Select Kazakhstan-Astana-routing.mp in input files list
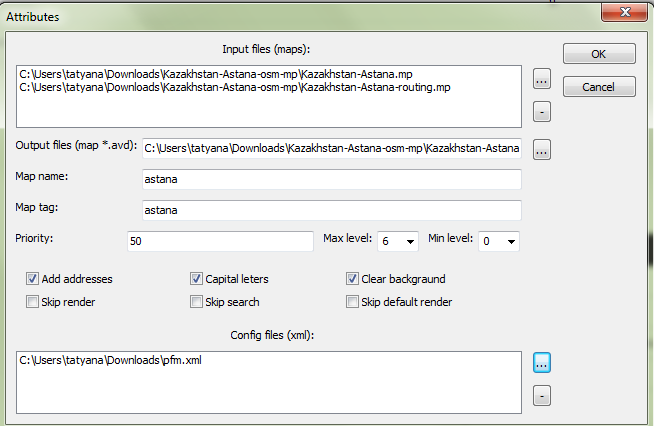 point(235,88)
